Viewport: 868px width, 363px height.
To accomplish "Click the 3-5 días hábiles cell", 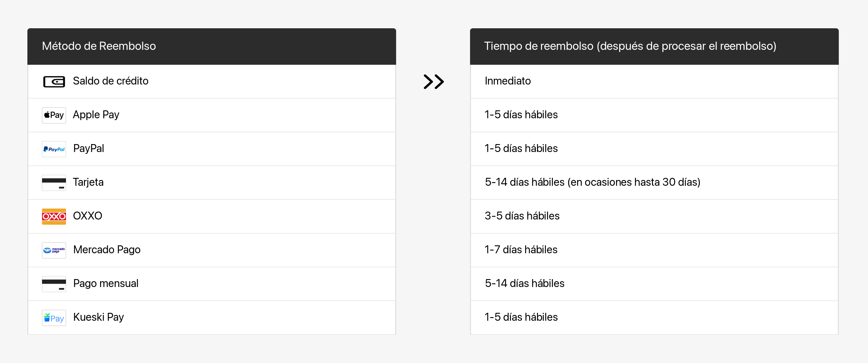I will click(521, 216).
